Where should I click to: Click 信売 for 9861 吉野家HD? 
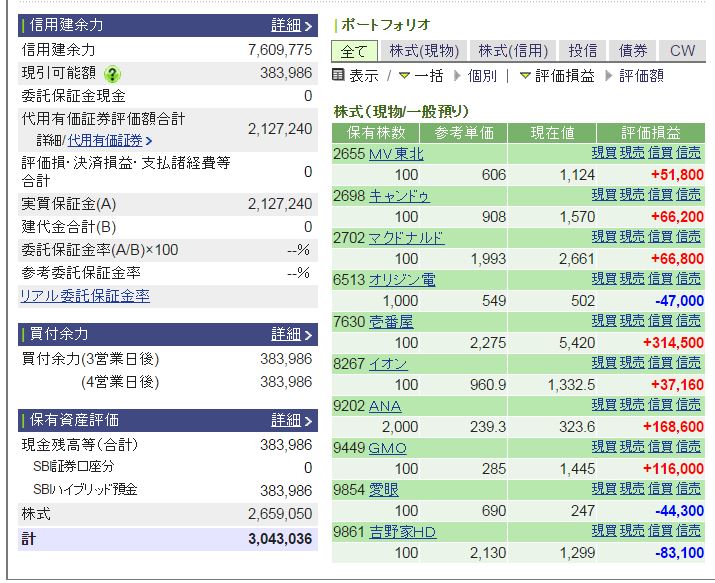pos(689,531)
